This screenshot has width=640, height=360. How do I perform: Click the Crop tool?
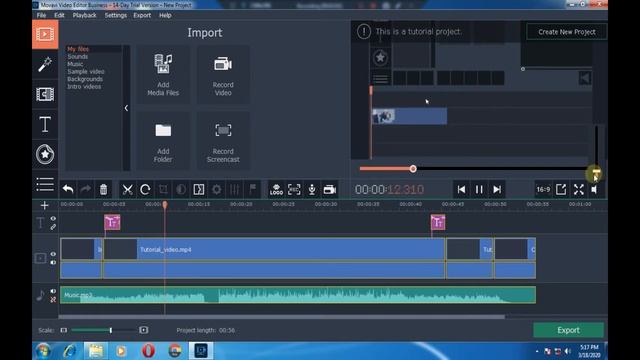pyautogui.click(x=163, y=189)
